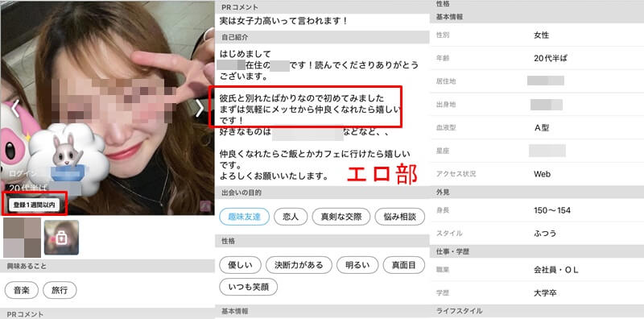Click the 150～154 height value
The height and width of the screenshot is (319, 644).
552,210
